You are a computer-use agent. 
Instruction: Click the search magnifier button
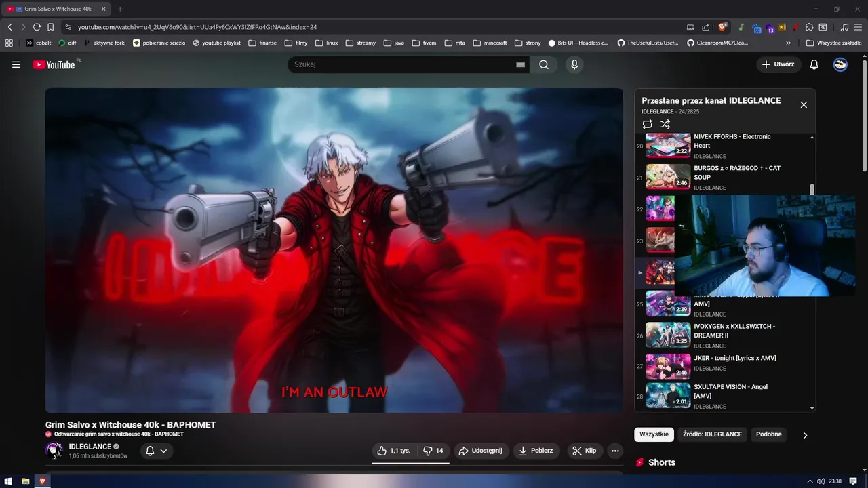click(544, 64)
